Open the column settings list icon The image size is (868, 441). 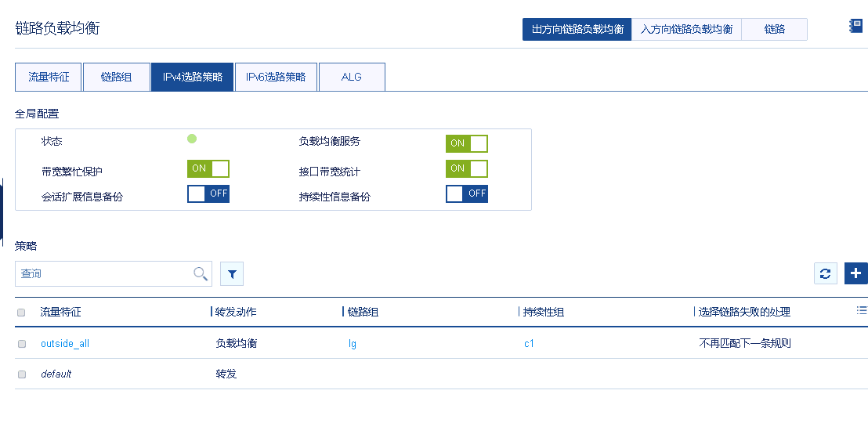point(862,311)
